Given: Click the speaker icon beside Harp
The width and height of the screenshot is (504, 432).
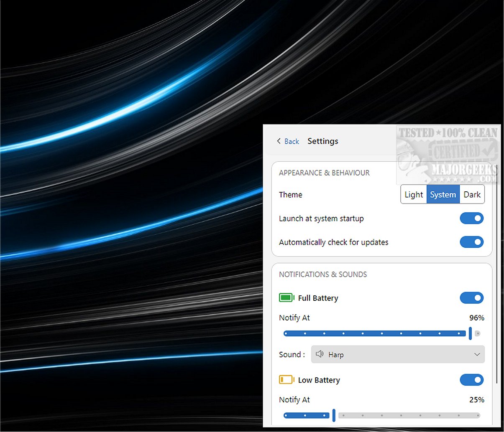Looking at the screenshot, I should [320, 354].
